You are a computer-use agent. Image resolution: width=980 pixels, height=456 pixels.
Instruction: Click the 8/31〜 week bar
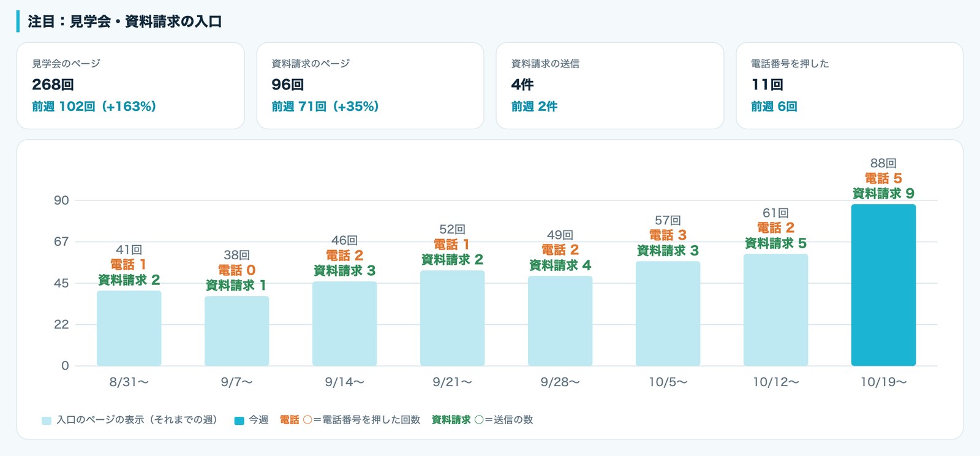click(129, 329)
